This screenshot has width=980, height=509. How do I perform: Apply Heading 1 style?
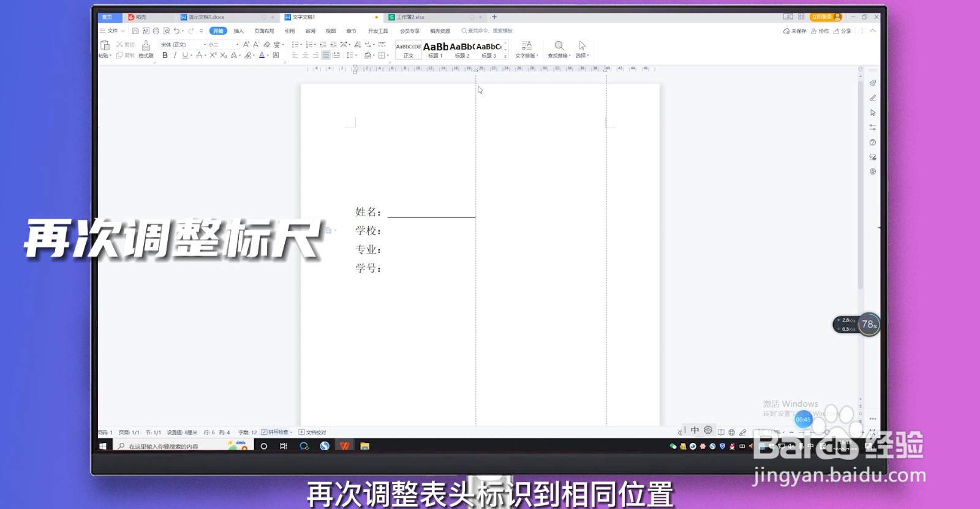pyautogui.click(x=435, y=50)
